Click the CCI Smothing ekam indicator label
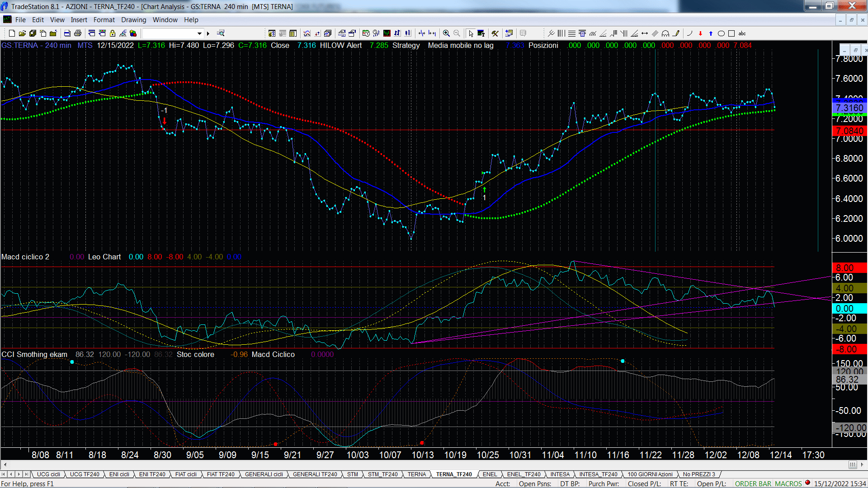Viewport: 868px width, 488px height. [x=34, y=355]
